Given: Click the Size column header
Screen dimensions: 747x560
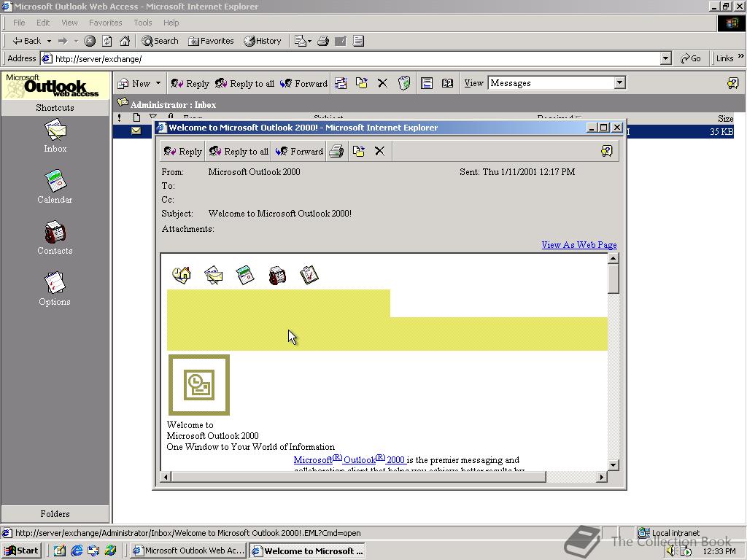Looking at the screenshot, I should click(725, 119).
